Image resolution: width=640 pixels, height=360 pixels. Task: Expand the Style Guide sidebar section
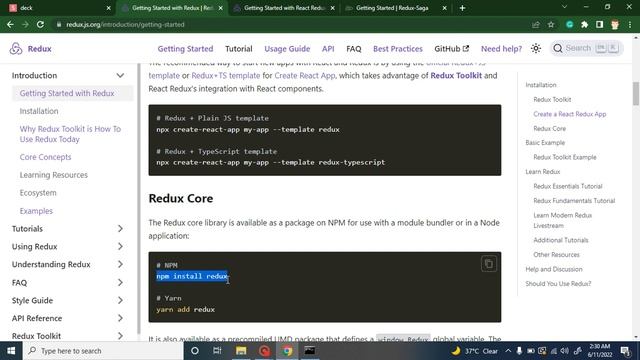coord(120,300)
